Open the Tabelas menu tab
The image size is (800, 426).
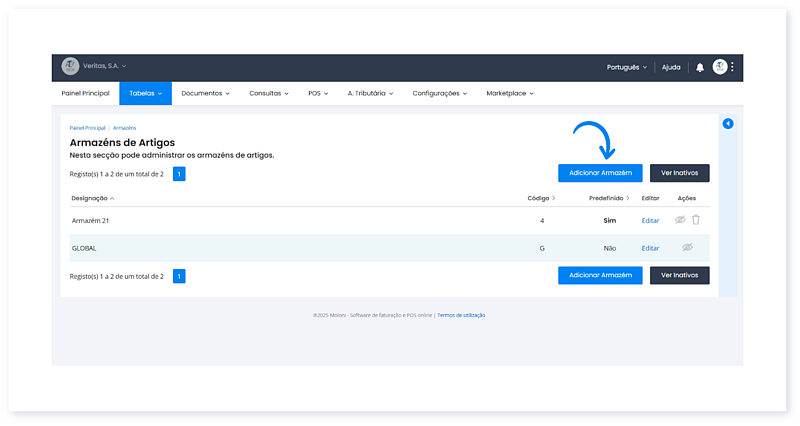coord(146,93)
